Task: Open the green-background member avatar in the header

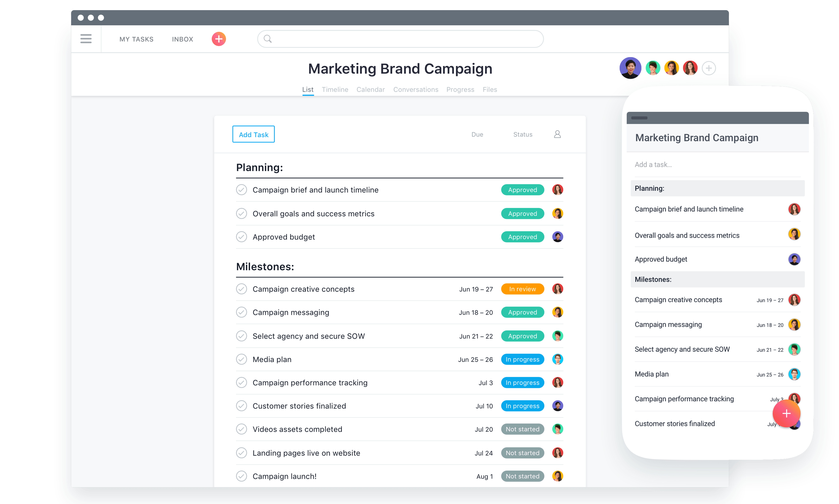Action: tap(653, 68)
